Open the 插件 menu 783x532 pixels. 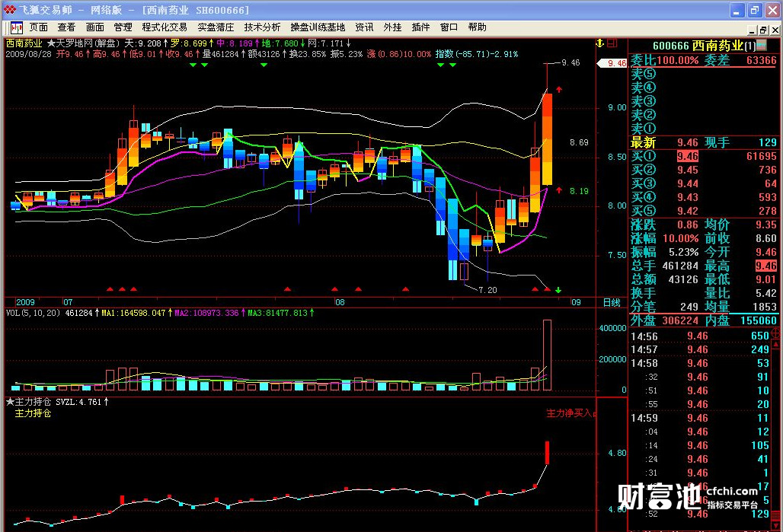click(x=420, y=27)
